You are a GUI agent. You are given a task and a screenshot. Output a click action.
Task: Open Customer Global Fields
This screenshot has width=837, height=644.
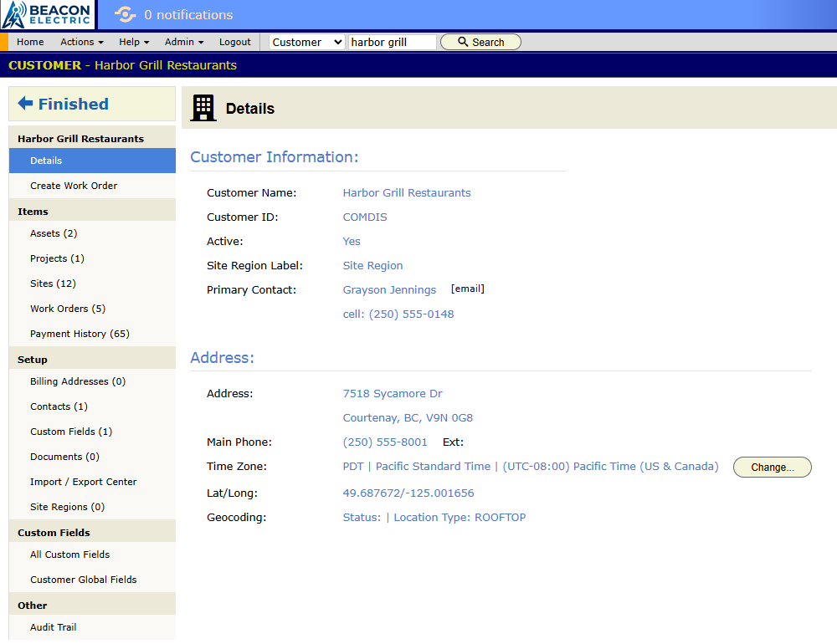[x=92, y=580]
